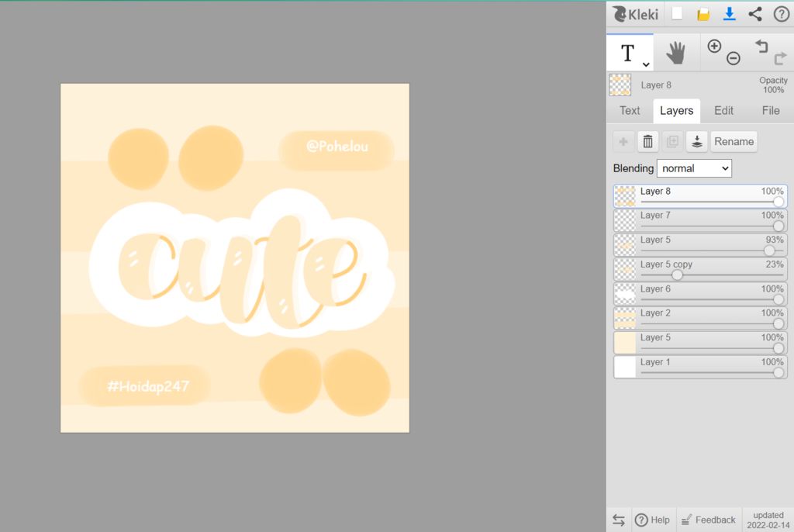The height and width of the screenshot is (532, 794).
Task: Click the Rename button
Action: (x=734, y=141)
